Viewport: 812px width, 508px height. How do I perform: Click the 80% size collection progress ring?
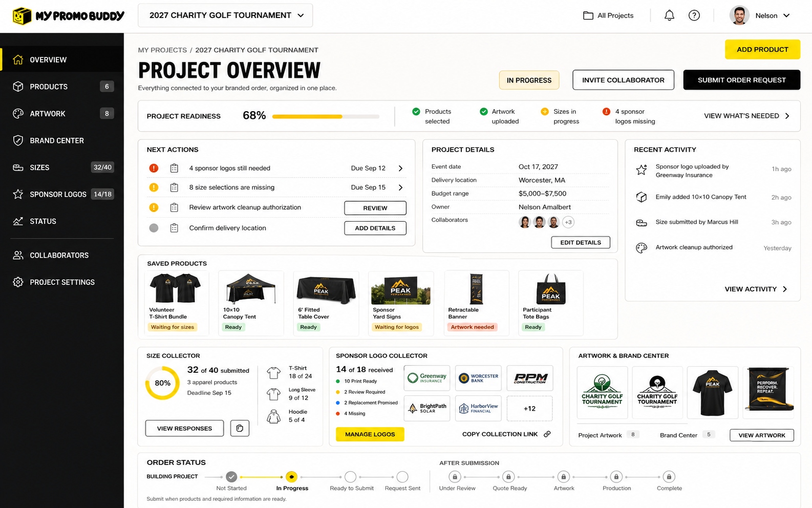[162, 383]
